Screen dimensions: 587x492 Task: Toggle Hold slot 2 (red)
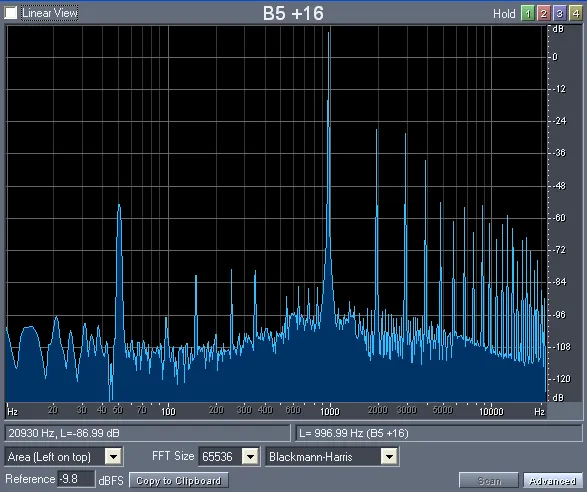(x=544, y=14)
